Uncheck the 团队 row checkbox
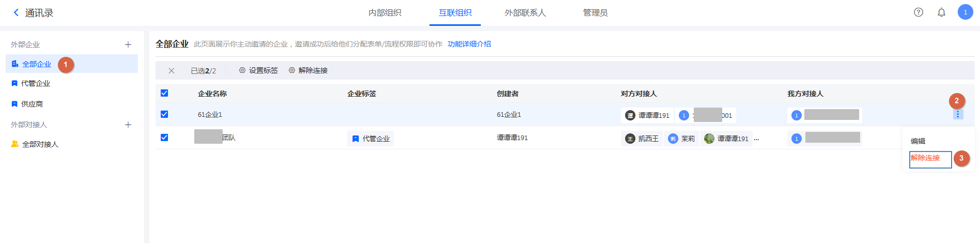 coord(164,138)
